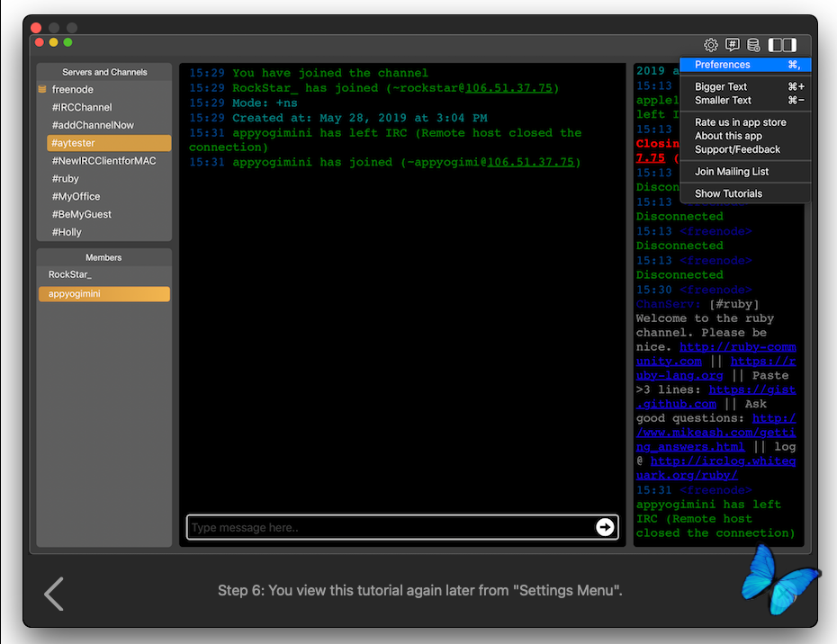Select Show Tutorials in the menu
Viewport: 837px width, 644px height.
tap(728, 193)
